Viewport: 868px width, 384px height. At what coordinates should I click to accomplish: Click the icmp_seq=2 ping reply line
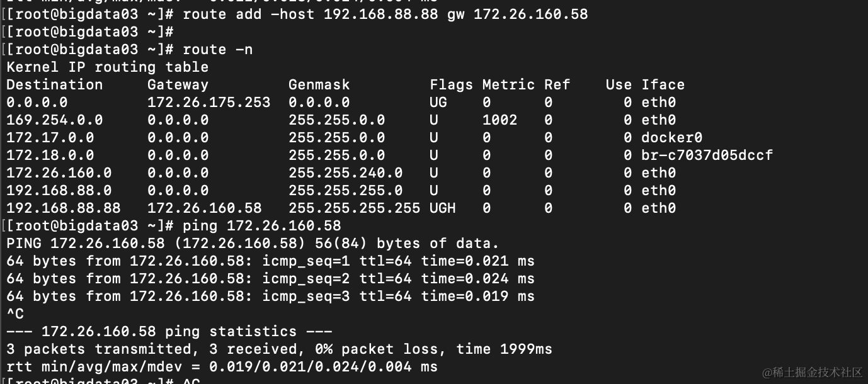(270, 278)
